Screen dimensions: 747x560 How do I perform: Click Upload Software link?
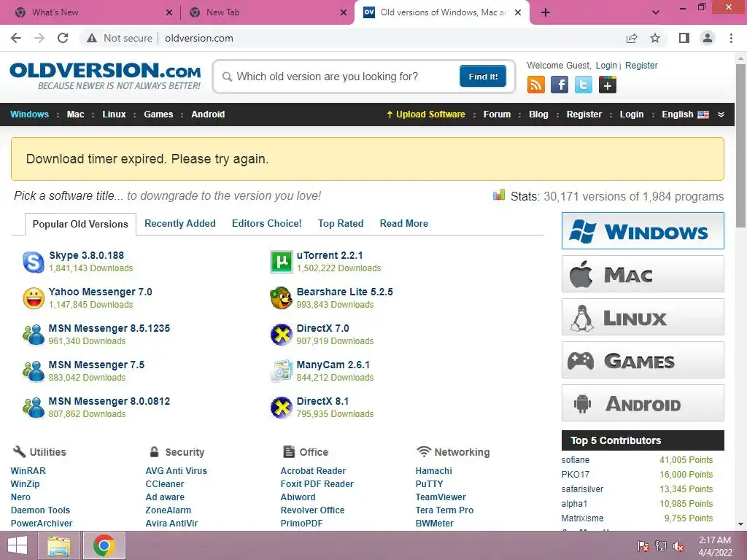coord(425,114)
